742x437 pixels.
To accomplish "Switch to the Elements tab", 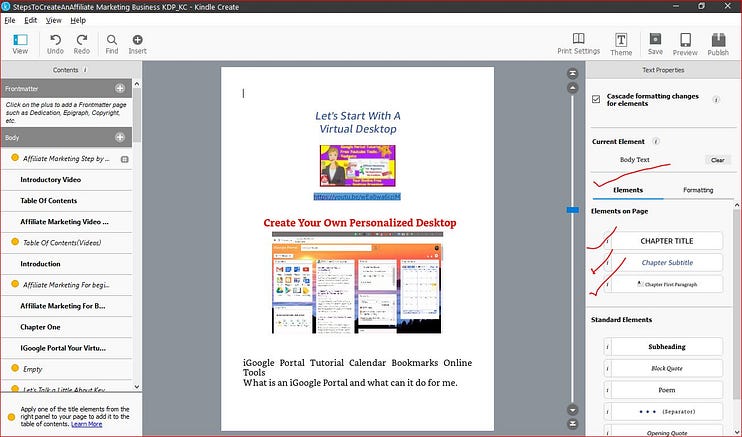I will coord(628,190).
